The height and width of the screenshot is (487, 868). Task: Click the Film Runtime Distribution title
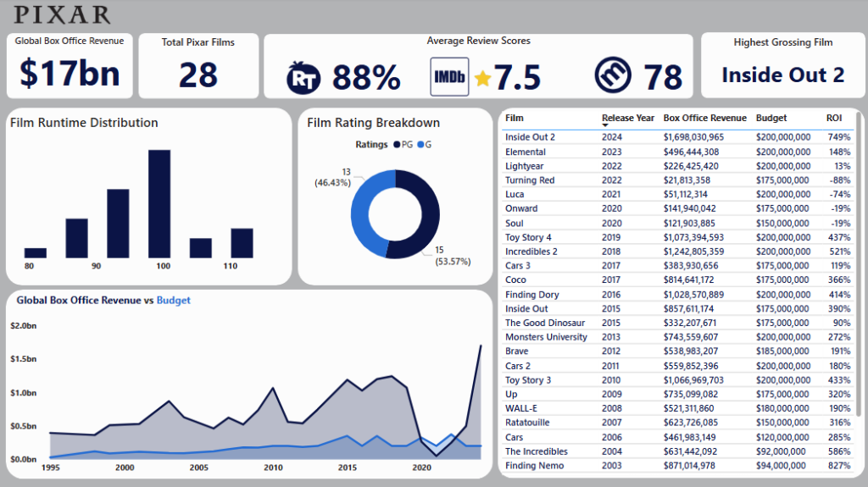click(84, 123)
